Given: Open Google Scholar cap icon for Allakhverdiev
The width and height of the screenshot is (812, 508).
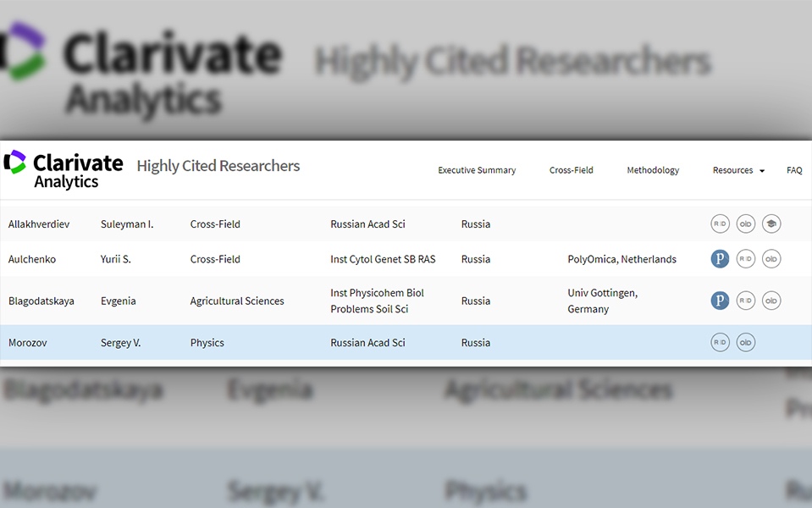Looking at the screenshot, I should click(x=771, y=224).
